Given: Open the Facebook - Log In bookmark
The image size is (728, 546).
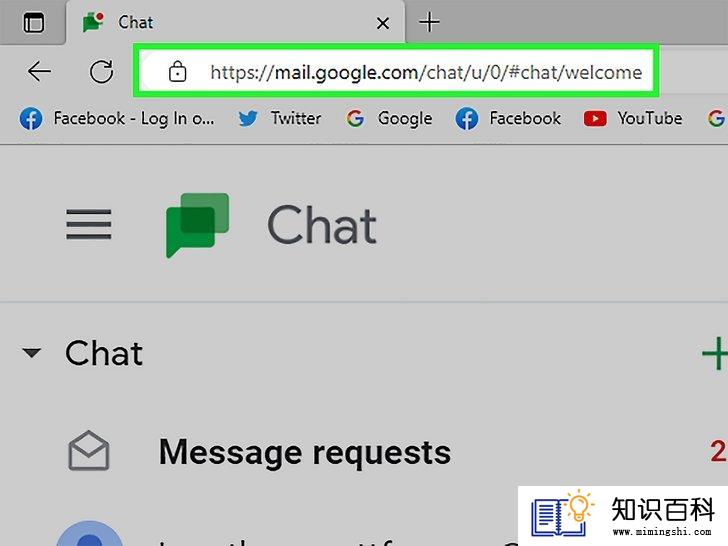Looking at the screenshot, I should pos(117,118).
